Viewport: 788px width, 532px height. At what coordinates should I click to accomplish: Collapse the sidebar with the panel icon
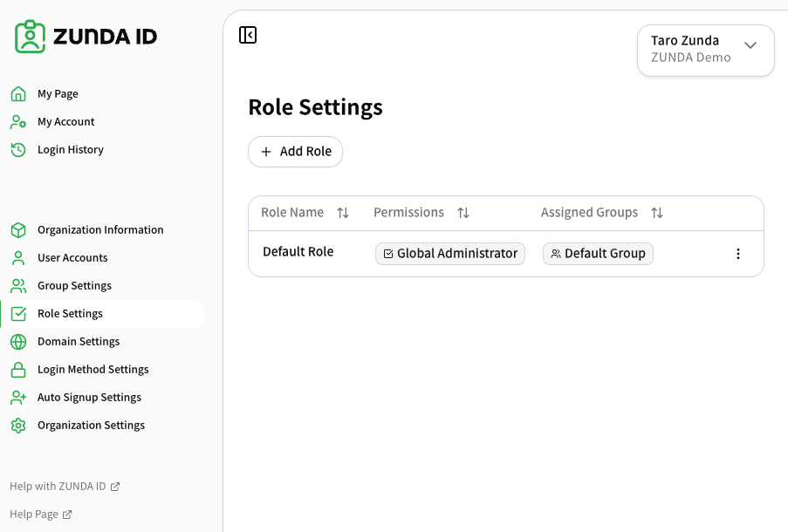coord(248,35)
